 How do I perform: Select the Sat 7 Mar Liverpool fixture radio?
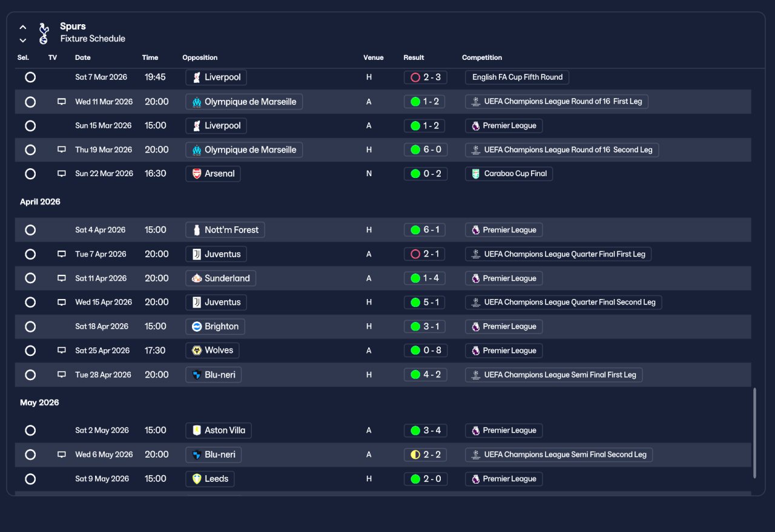[x=30, y=77]
